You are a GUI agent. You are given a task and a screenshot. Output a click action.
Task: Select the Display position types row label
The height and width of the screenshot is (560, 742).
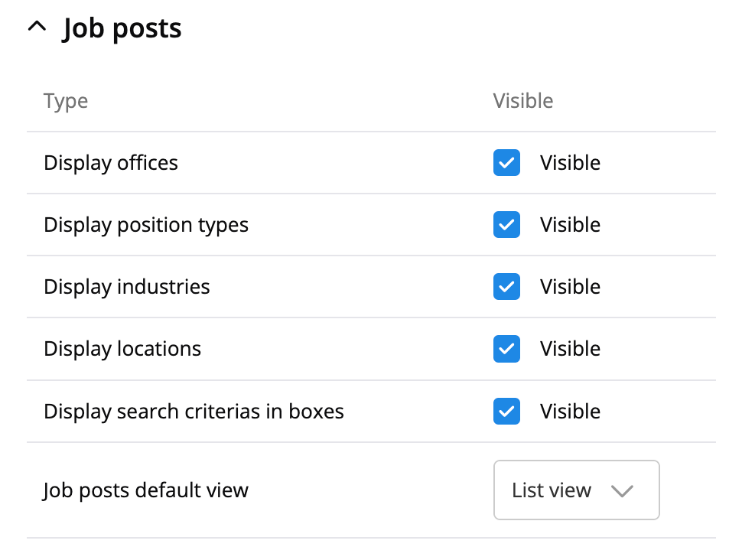[146, 225]
